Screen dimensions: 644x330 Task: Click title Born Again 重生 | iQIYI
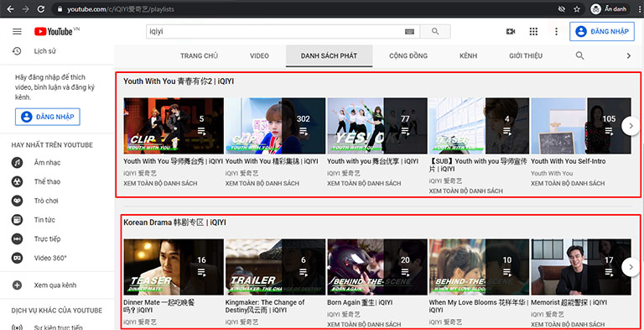(360, 302)
